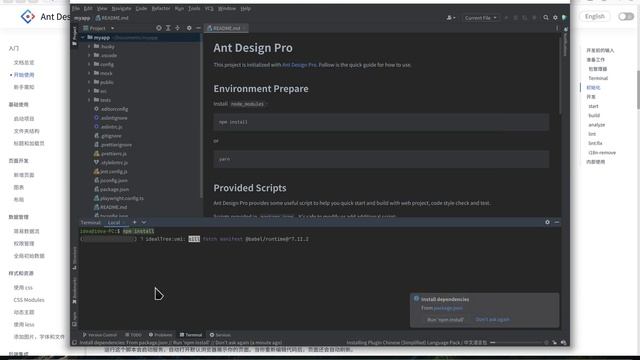Expand the src folder

[x=89, y=91]
